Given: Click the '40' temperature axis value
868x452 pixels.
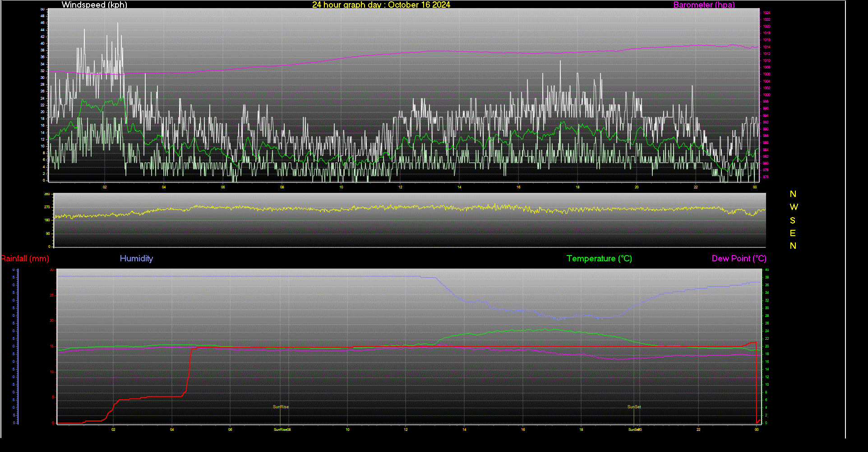Looking at the screenshot, I should pos(767,269).
